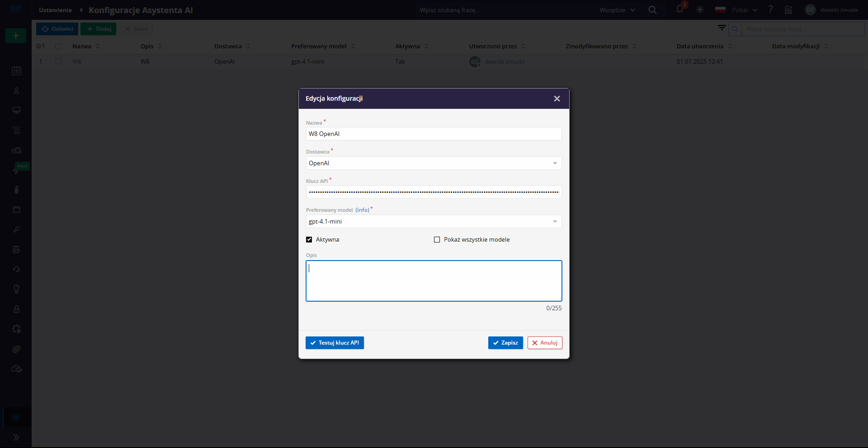Open the dawidz żmuda creator link in the table

tap(505, 61)
